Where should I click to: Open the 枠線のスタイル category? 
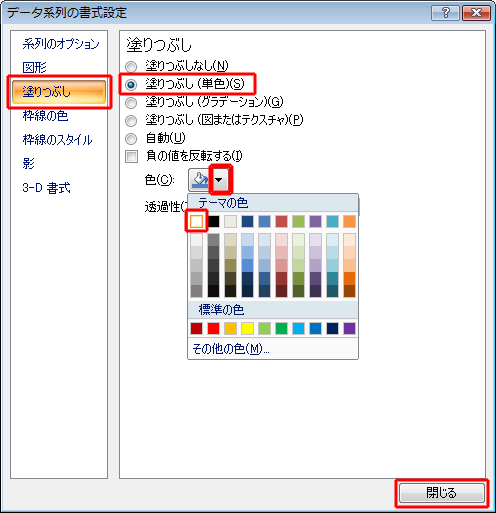[57, 140]
